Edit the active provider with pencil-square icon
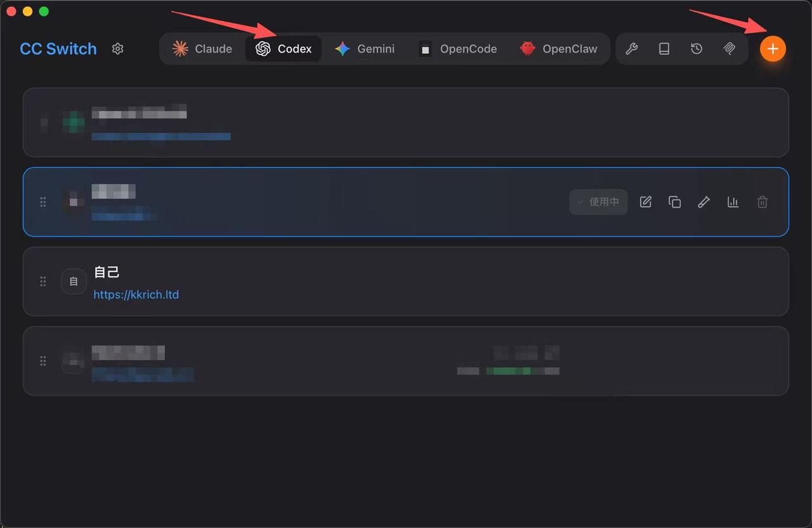This screenshot has width=812, height=528. [646, 202]
